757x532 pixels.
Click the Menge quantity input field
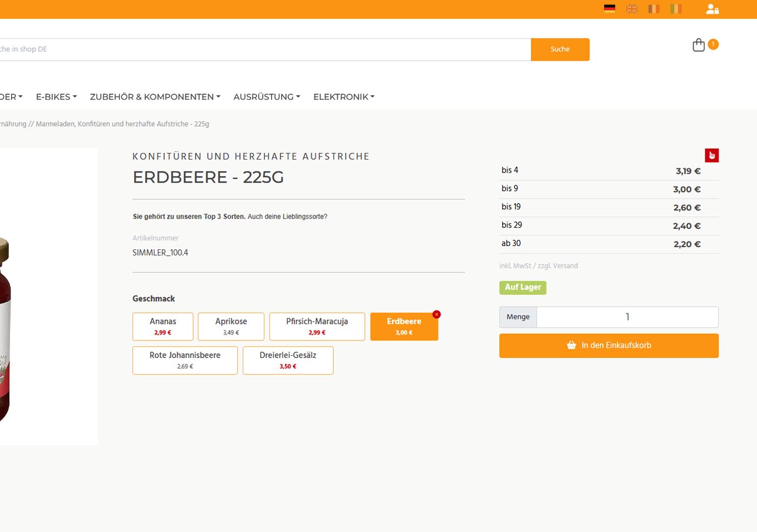[x=627, y=317]
